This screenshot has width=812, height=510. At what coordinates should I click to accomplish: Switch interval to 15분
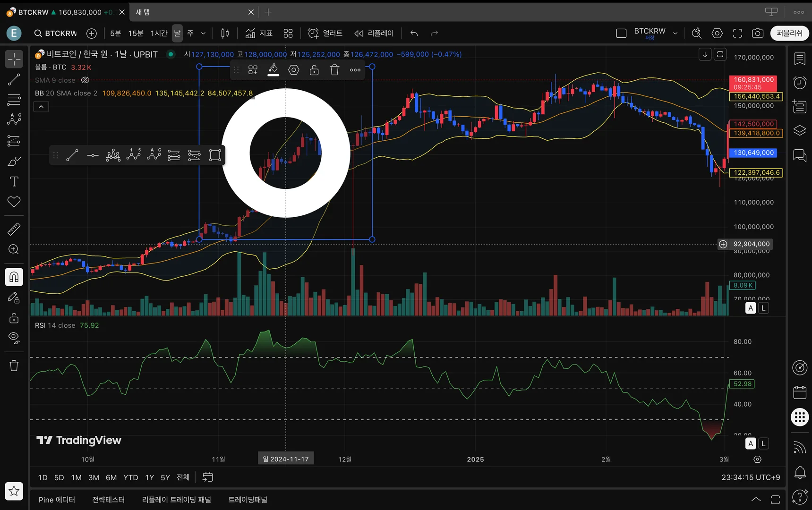[136, 33]
